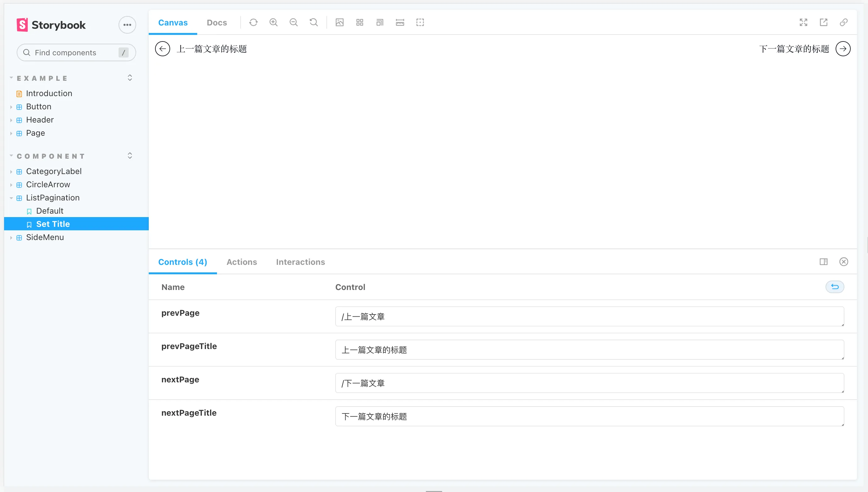The width and height of the screenshot is (868, 492).
Task: Open the Actions panel tab
Action: tap(242, 262)
